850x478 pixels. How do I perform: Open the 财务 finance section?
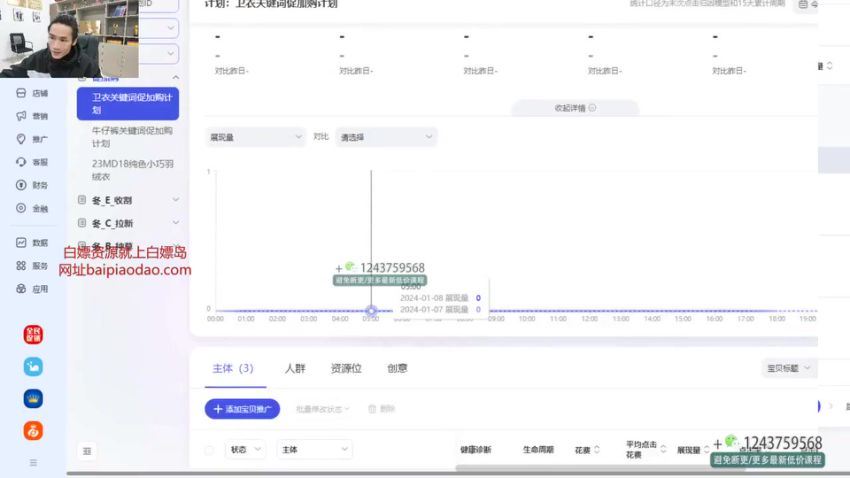[32, 185]
